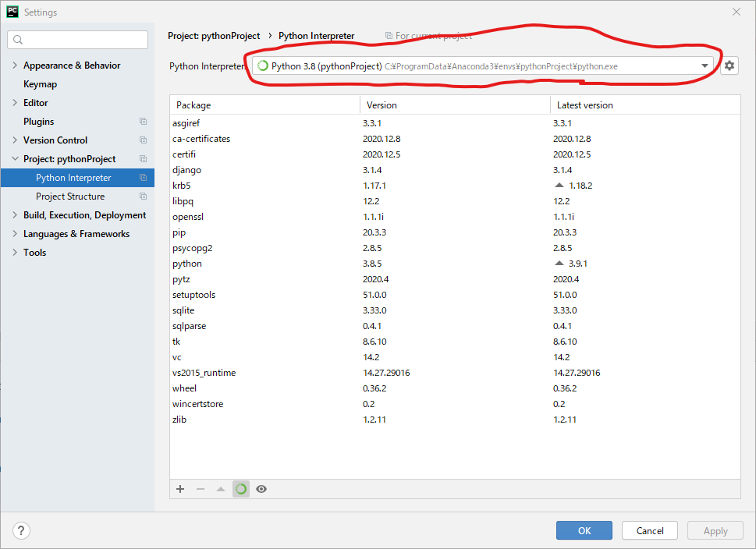Select the openssl package row
This screenshot has height=549, width=756.
(x=455, y=217)
